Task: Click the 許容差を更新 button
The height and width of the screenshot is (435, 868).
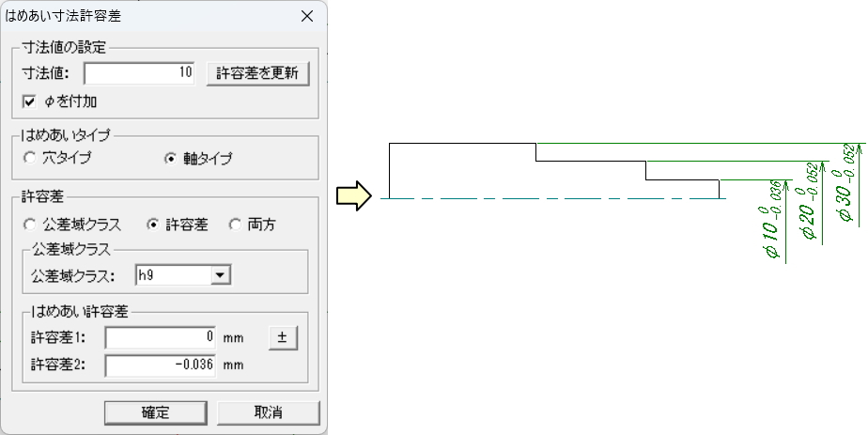Action: pos(257,73)
